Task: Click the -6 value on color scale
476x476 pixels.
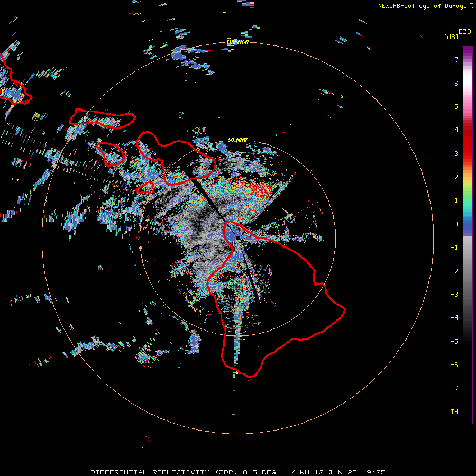Action: (x=454, y=365)
